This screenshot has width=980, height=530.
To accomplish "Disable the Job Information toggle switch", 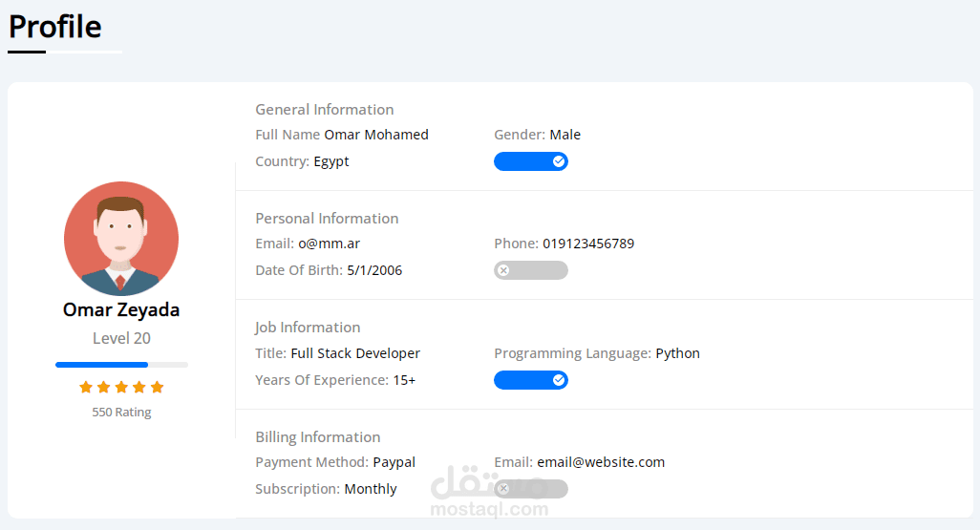I will pos(531,380).
